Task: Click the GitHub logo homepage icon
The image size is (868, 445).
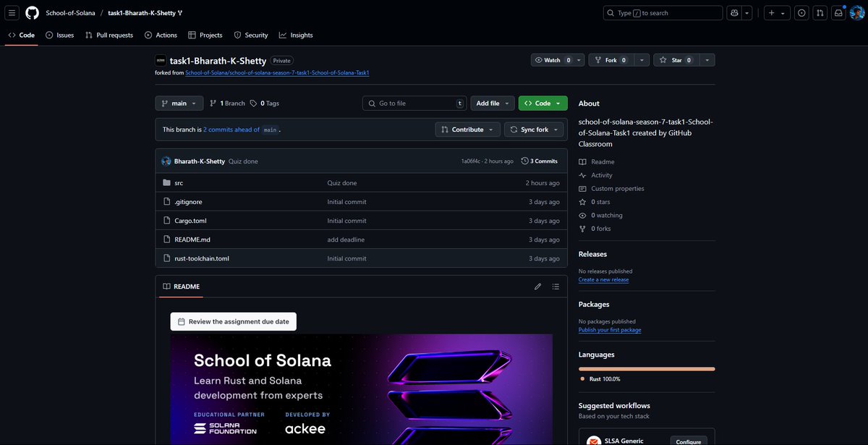Action: tap(32, 13)
